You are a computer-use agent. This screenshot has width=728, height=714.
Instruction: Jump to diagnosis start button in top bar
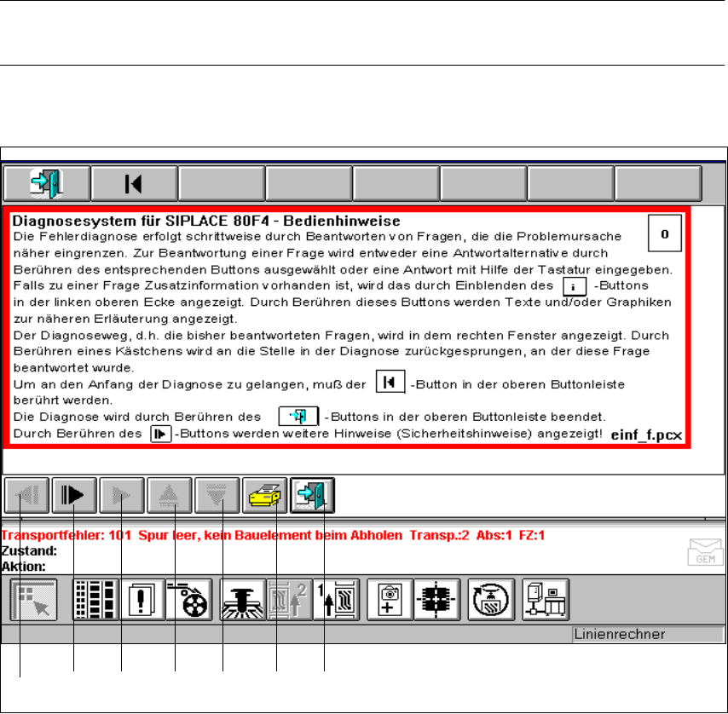coord(134,184)
